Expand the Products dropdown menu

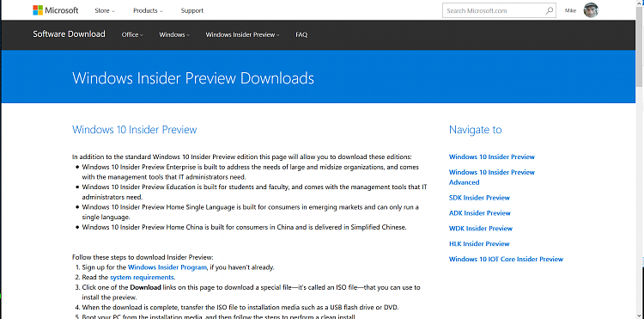click(148, 10)
